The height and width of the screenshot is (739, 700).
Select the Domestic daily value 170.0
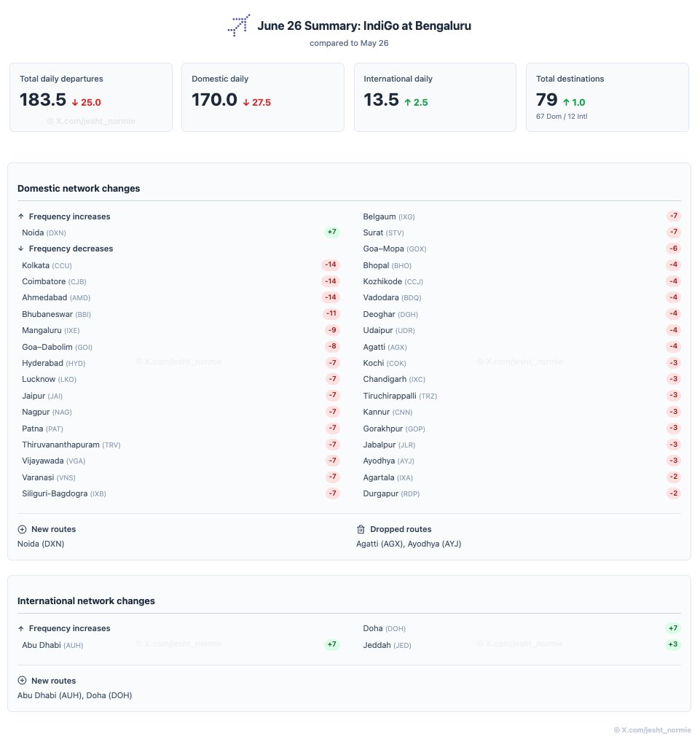(214, 100)
